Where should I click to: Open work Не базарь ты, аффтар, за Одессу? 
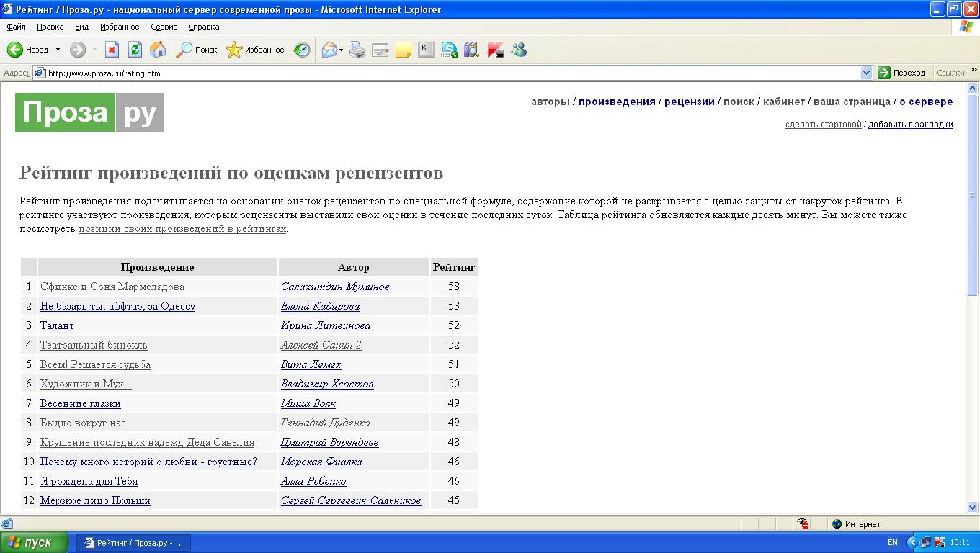point(117,306)
